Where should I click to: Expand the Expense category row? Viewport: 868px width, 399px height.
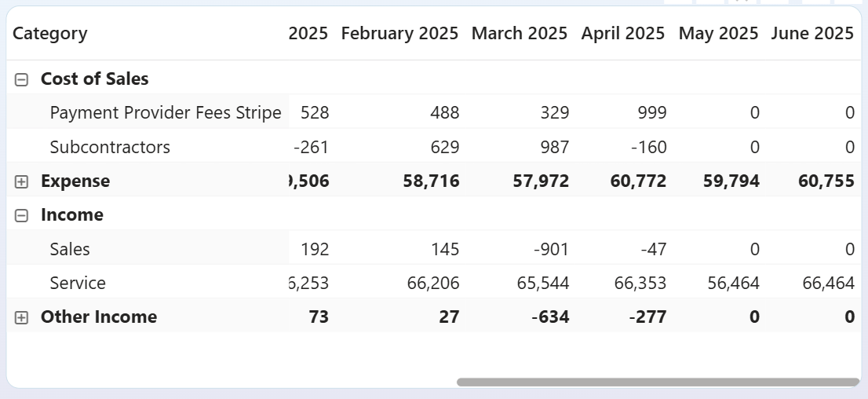22,181
